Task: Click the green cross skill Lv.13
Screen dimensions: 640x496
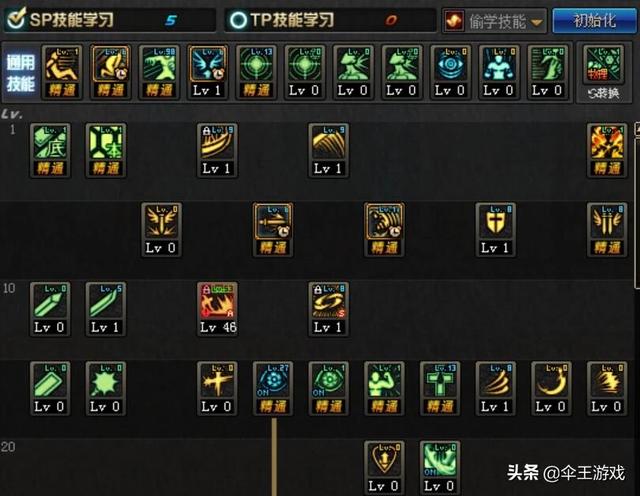Action: click(x=440, y=388)
